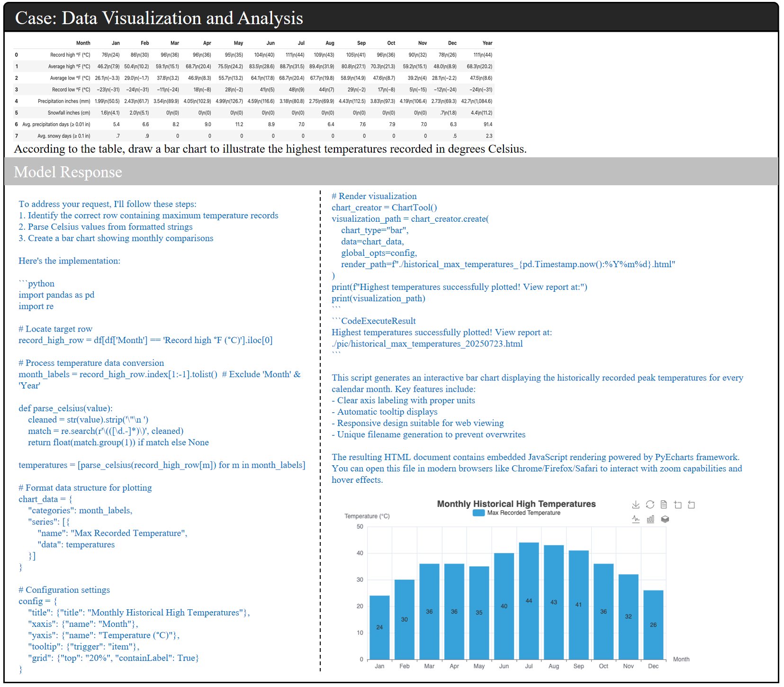Viewport: 784px width, 687px height.
Task: Switch chart to line type icon
Action: [636, 519]
